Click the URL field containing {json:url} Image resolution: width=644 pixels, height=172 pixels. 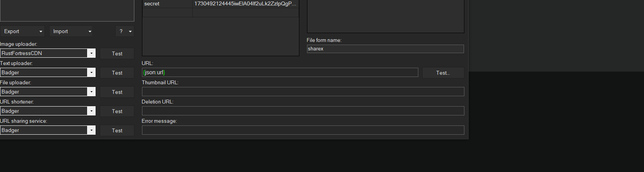[280, 73]
